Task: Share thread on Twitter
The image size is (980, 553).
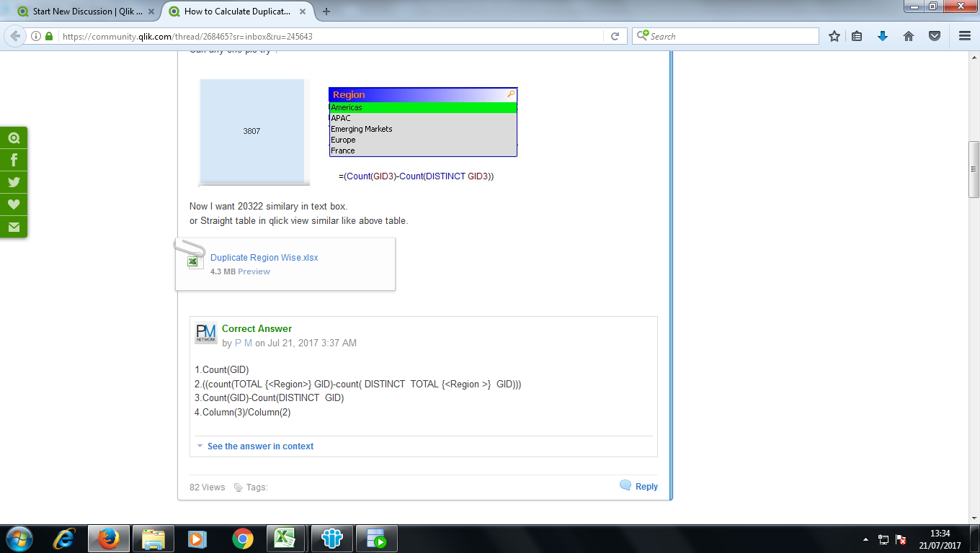Action: coord(14,182)
